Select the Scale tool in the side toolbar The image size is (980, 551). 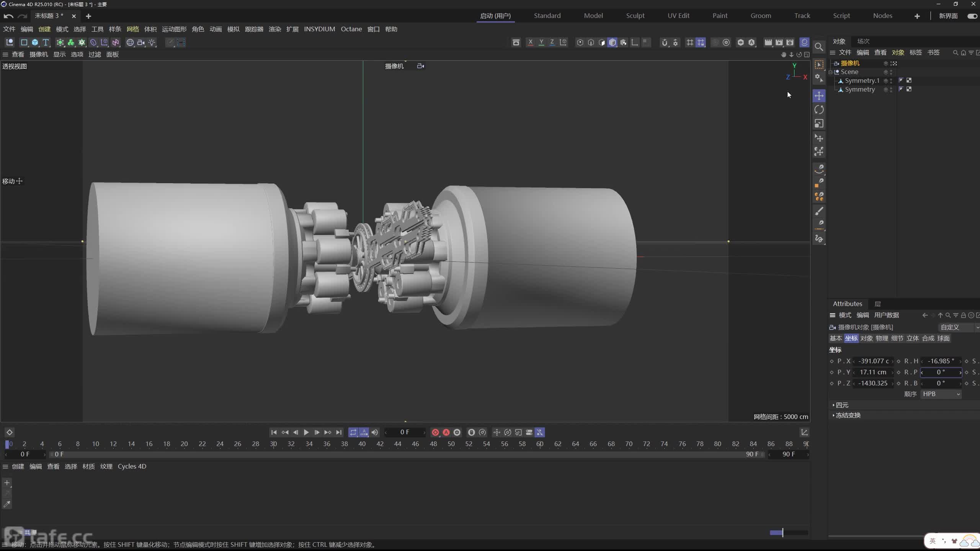coord(819,124)
